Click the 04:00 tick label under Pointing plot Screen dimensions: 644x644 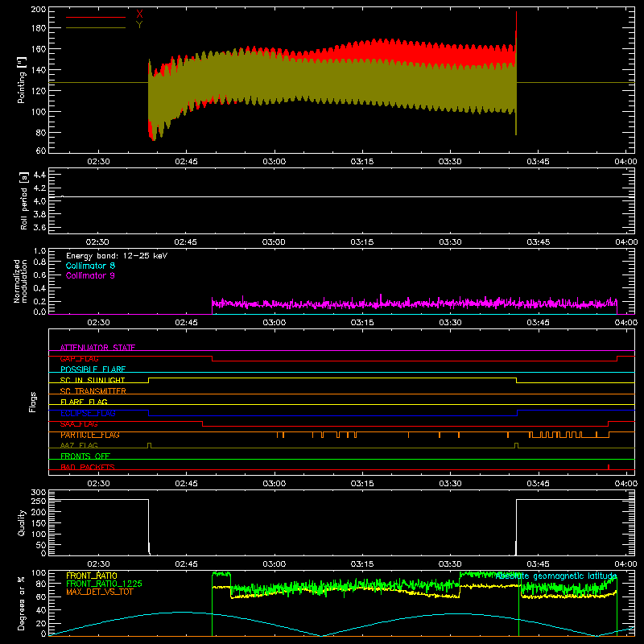626,162
